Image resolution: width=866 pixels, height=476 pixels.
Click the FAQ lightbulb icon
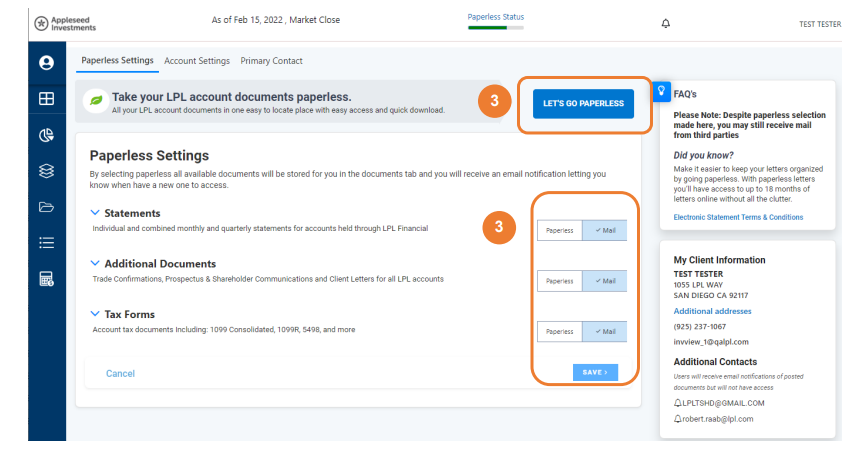(660, 91)
